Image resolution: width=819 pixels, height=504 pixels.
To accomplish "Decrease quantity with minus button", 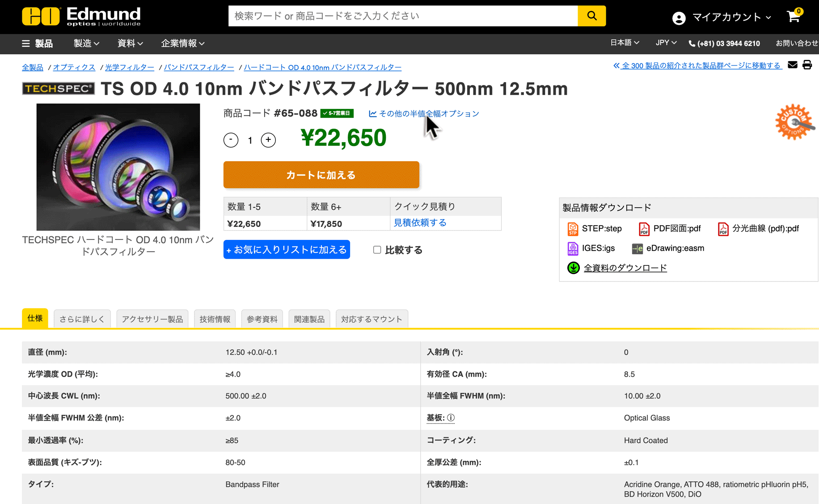I will 231,140.
